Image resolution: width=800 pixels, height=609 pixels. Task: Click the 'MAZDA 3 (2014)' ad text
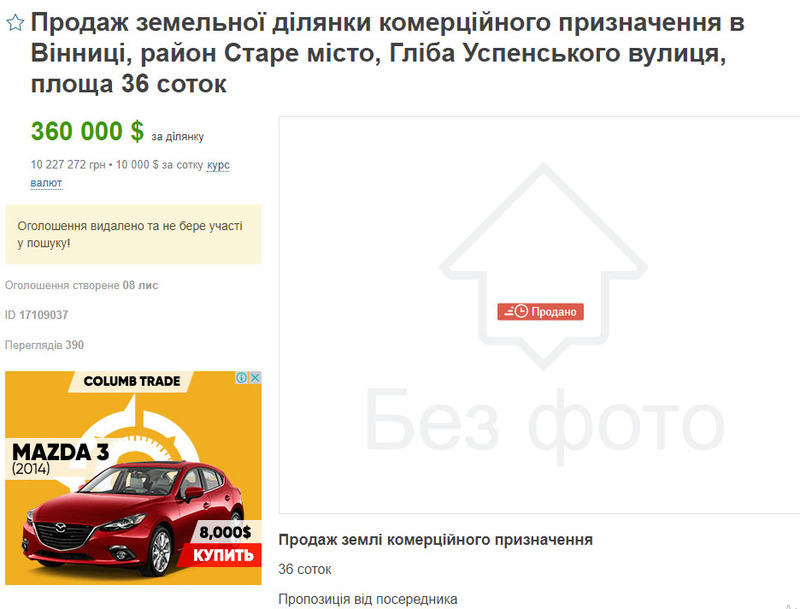(60, 459)
